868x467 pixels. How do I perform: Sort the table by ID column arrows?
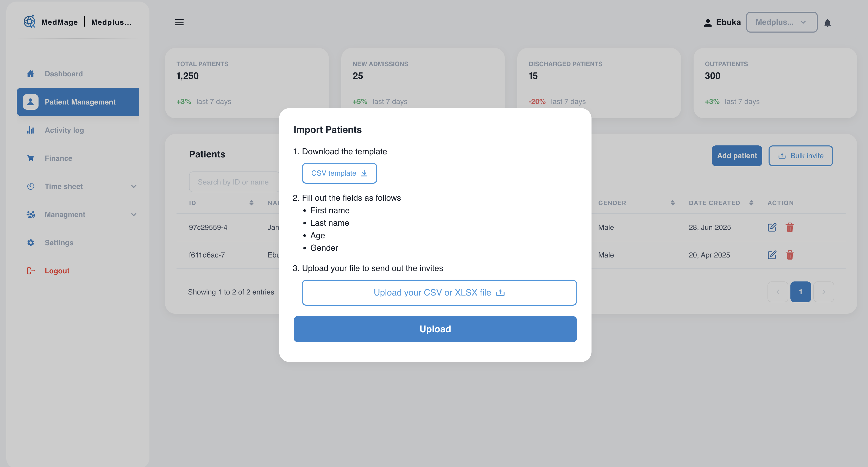pyautogui.click(x=251, y=203)
